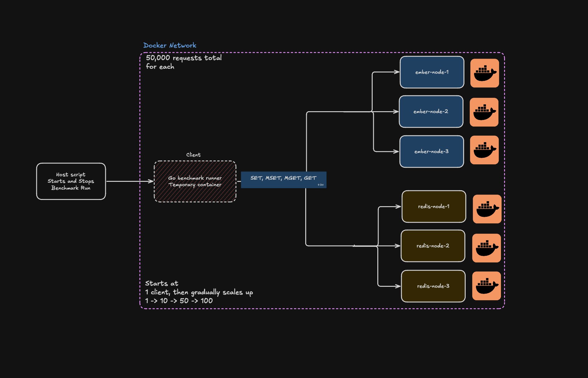The width and height of the screenshot is (588, 378).
Task: Select the Go benchmark runner container box
Action: coord(195,182)
